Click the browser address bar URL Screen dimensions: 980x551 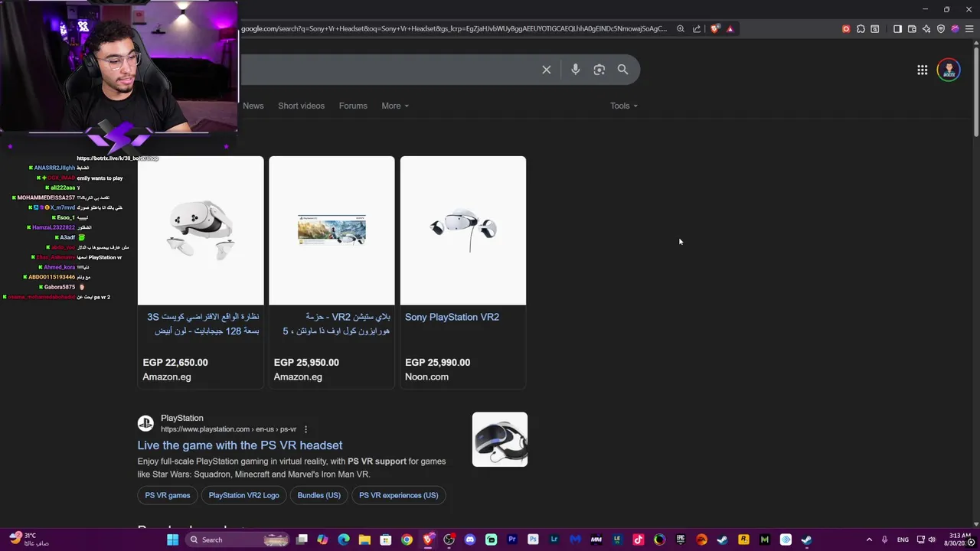(x=454, y=29)
